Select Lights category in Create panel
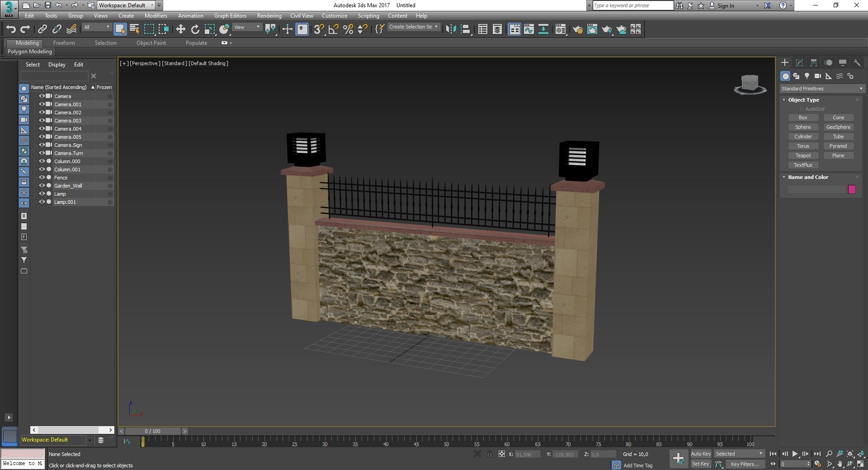The height and width of the screenshot is (470, 868). point(807,76)
